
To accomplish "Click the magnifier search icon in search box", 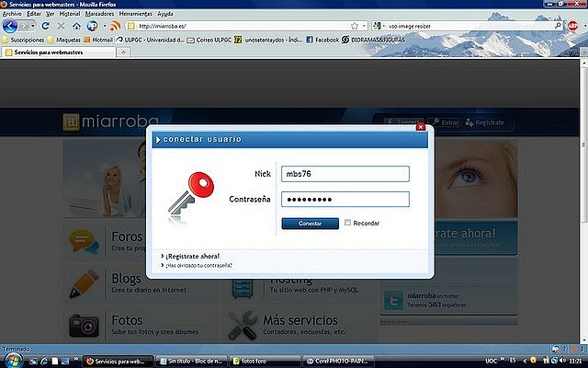I will pos(558,26).
